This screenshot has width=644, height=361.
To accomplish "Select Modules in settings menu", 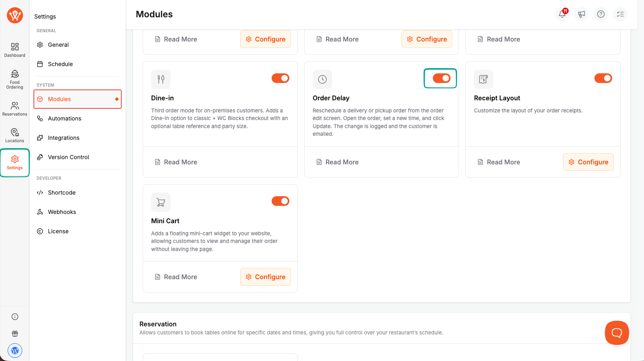I will click(x=77, y=99).
